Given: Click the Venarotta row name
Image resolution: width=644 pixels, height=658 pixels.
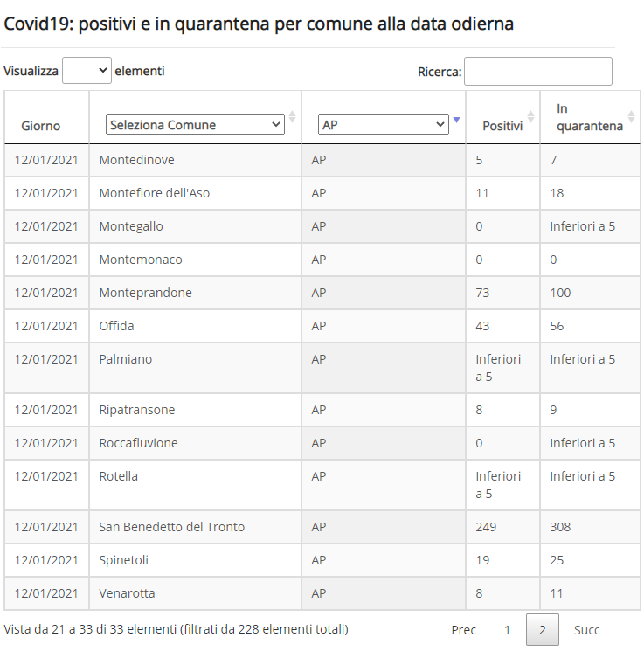Looking at the screenshot, I should (127, 593).
